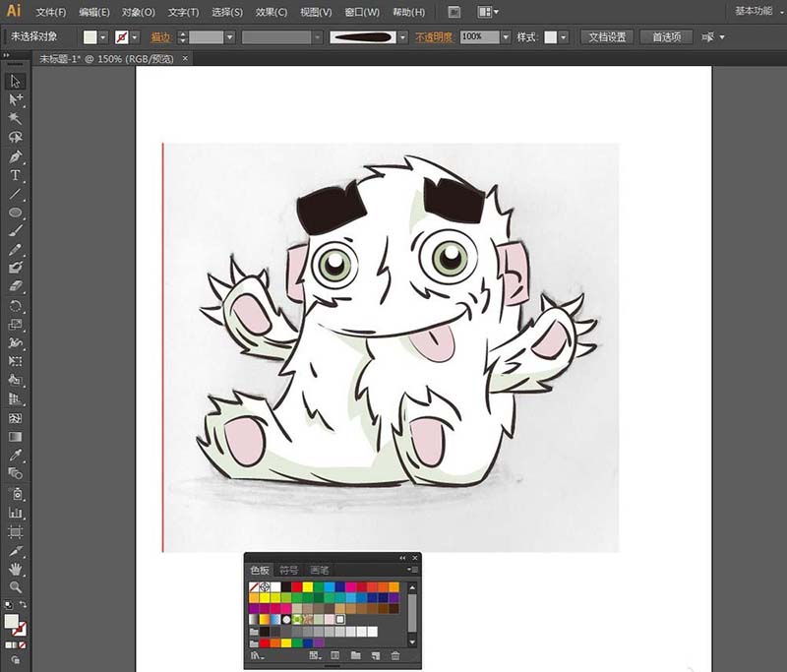Open 基本功能 workspace switcher
The image size is (787, 672).
pyautogui.click(x=757, y=11)
